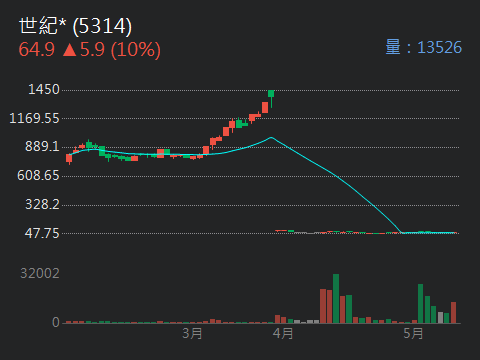This screenshot has width=480, height=360.
Task: Click the 47.75 price axis label
Action: [x=42, y=233]
